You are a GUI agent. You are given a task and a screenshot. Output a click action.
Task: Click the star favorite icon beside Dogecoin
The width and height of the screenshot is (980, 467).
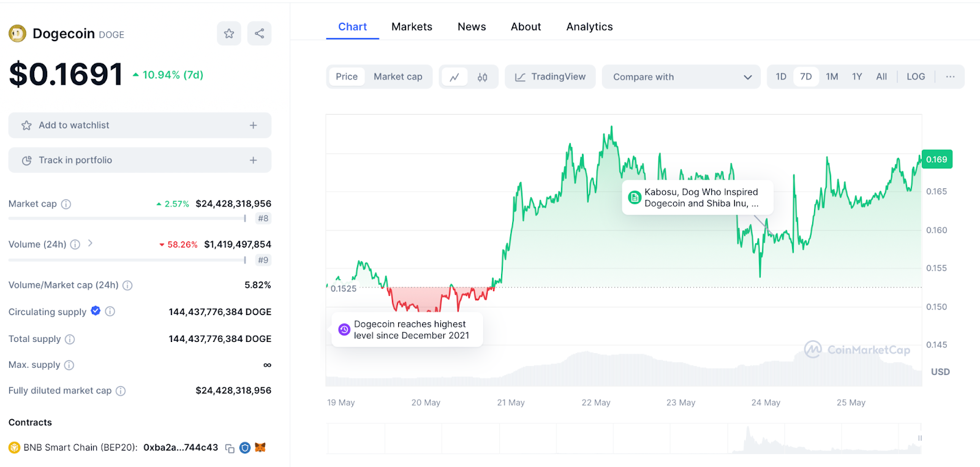[229, 34]
